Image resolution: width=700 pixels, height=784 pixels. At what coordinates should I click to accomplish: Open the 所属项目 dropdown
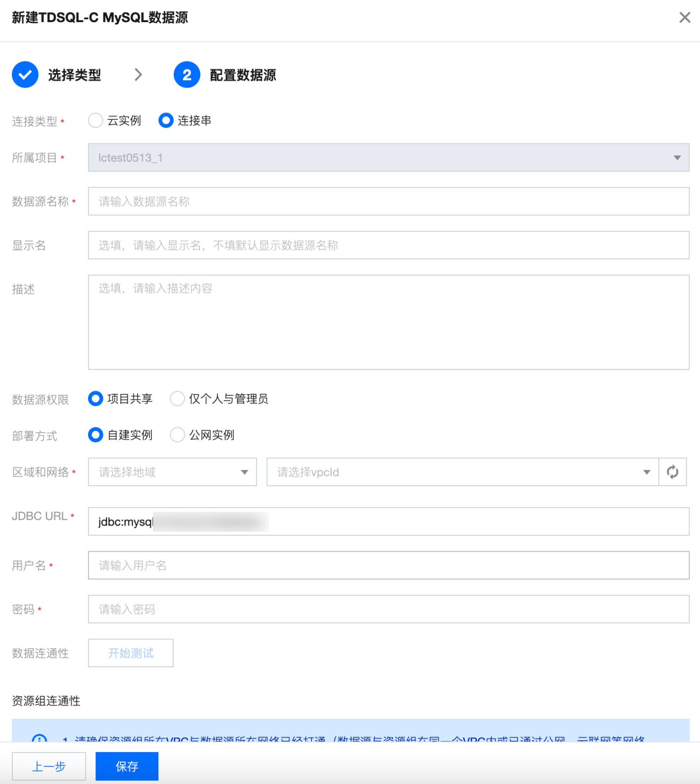pyautogui.click(x=389, y=158)
